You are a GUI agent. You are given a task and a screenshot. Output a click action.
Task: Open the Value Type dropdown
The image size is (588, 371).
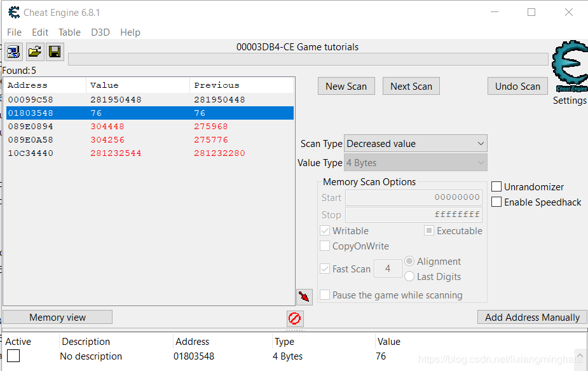416,163
